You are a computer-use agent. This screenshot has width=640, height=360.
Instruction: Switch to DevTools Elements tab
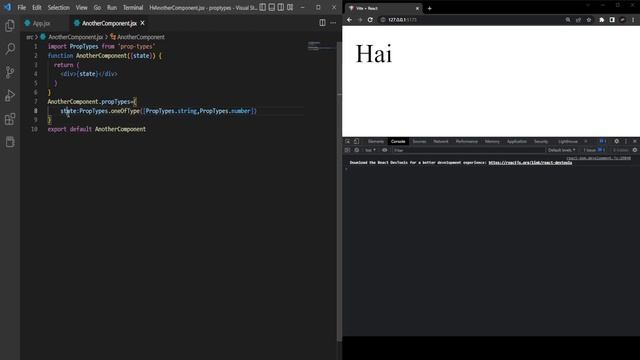376,141
